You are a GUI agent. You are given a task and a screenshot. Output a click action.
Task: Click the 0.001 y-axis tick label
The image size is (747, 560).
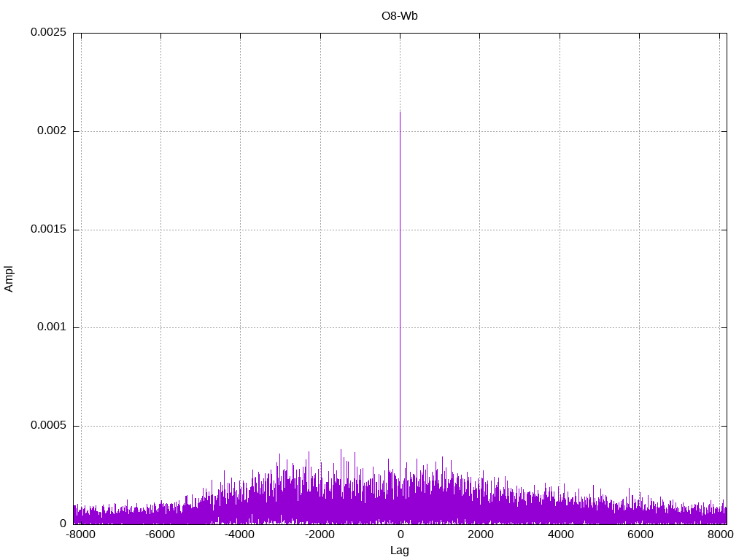[51, 327]
